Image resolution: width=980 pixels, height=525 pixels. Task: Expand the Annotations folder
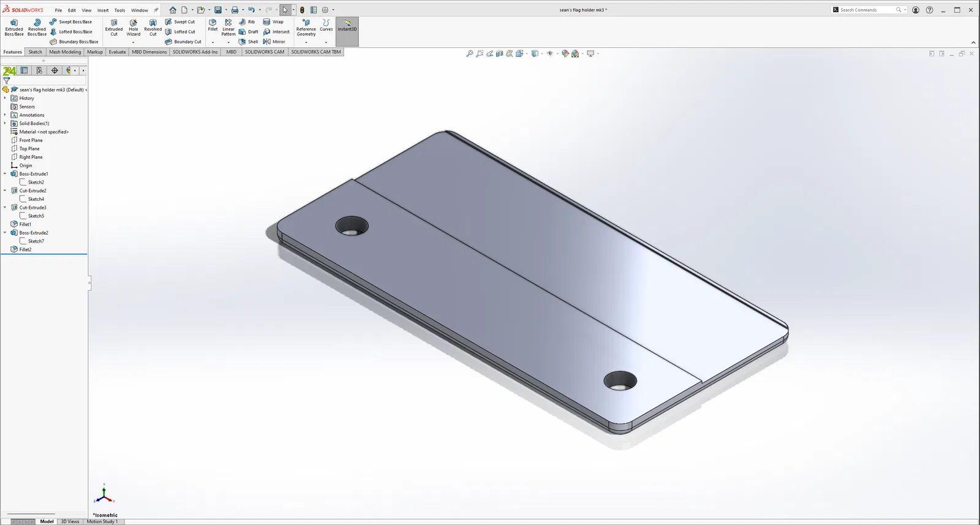[5, 115]
